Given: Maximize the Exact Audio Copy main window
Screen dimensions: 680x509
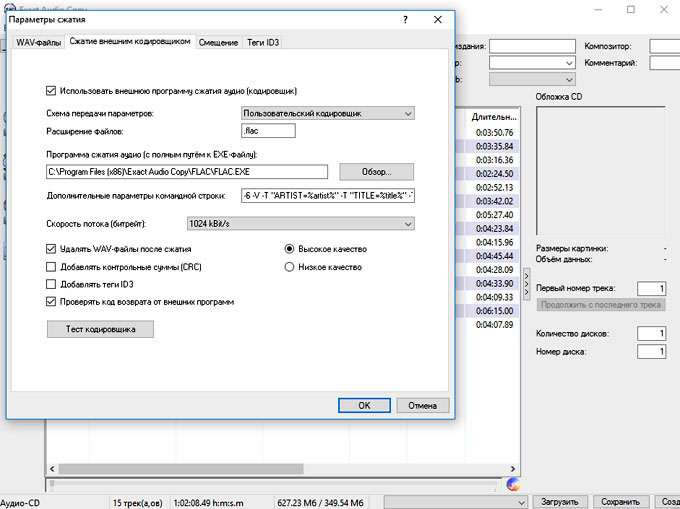Looking at the screenshot, I should [x=631, y=9].
